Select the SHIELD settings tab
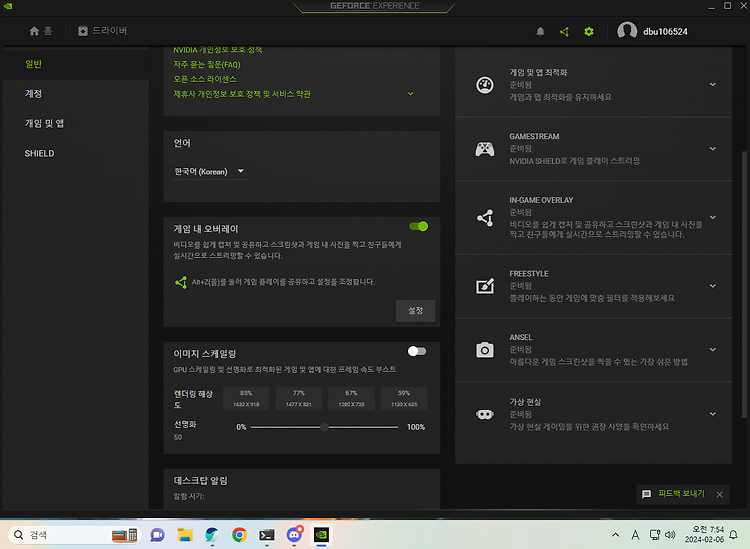This screenshot has width=750, height=549. click(76, 154)
